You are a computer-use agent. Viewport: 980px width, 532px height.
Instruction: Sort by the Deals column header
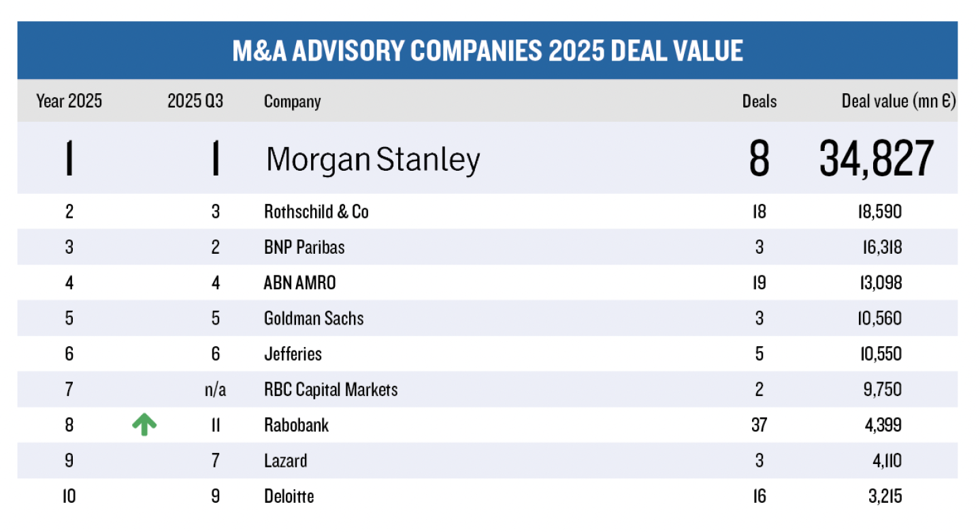tap(759, 101)
